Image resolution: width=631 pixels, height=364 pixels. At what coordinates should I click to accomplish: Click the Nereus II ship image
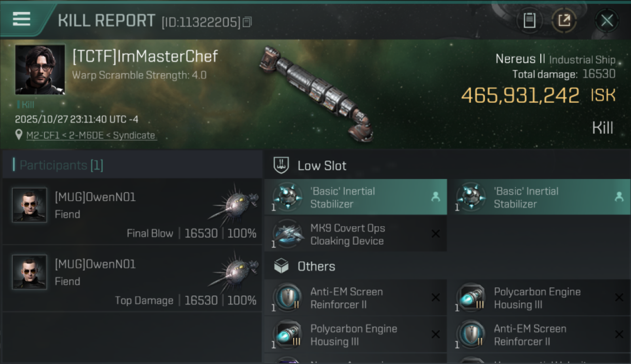point(315,92)
